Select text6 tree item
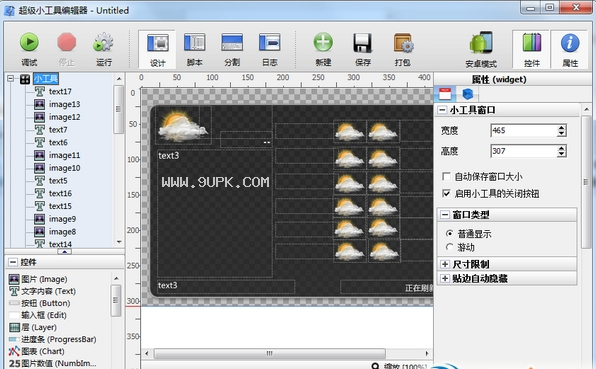Image resolution: width=596 pixels, height=369 pixels. 58,143
